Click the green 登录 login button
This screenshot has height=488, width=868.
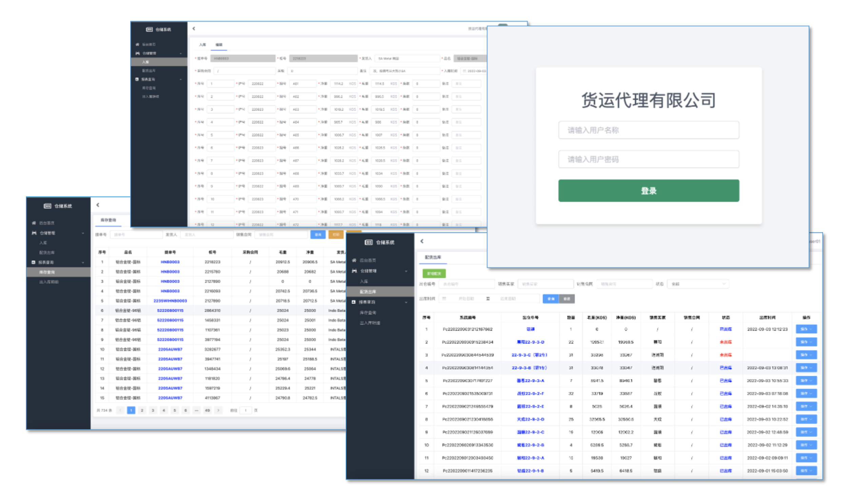pyautogui.click(x=648, y=190)
